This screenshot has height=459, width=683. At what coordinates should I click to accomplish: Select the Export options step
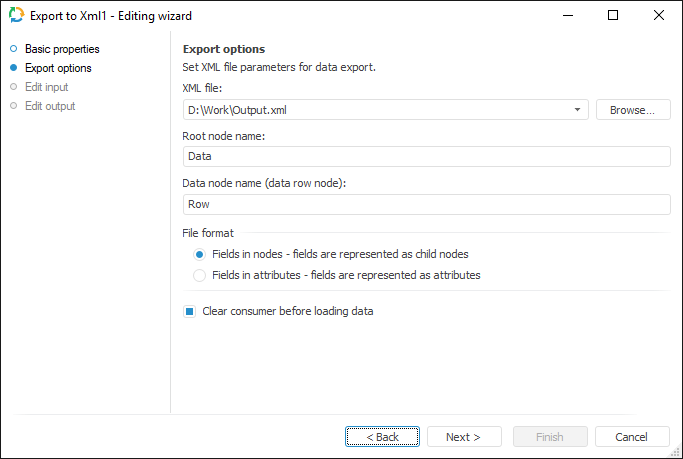(58, 68)
